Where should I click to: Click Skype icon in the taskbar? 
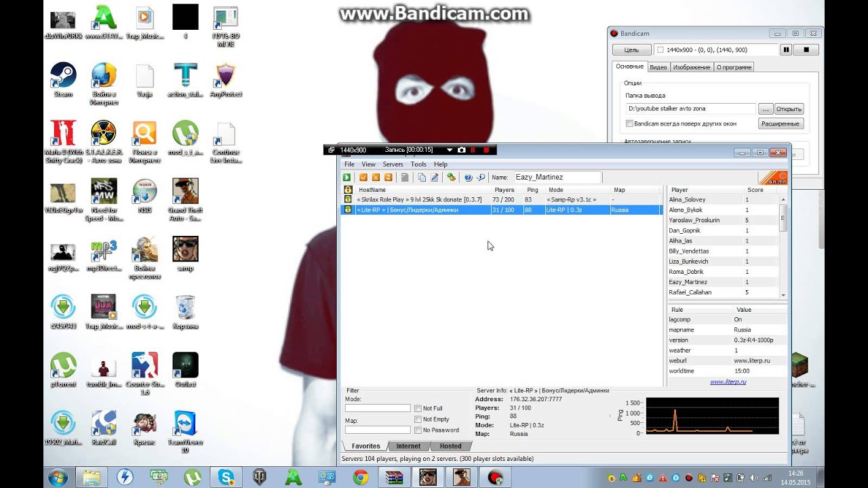coord(226,477)
